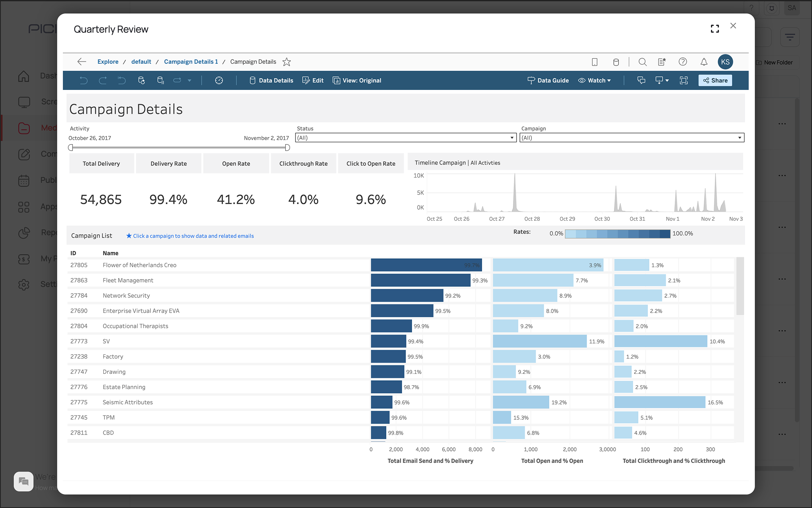
Task: Click Activity slider right handle
Action: (287, 148)
